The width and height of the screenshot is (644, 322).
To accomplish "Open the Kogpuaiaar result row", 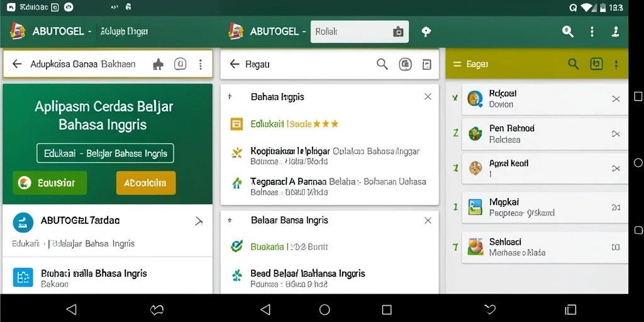I will pos(330,156).
